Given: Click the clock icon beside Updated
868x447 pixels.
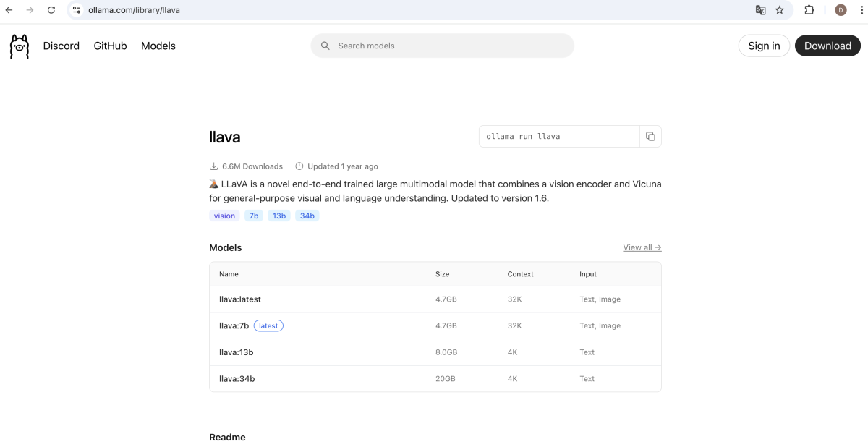Looking at the screenshot, I should tap(299, 166).
